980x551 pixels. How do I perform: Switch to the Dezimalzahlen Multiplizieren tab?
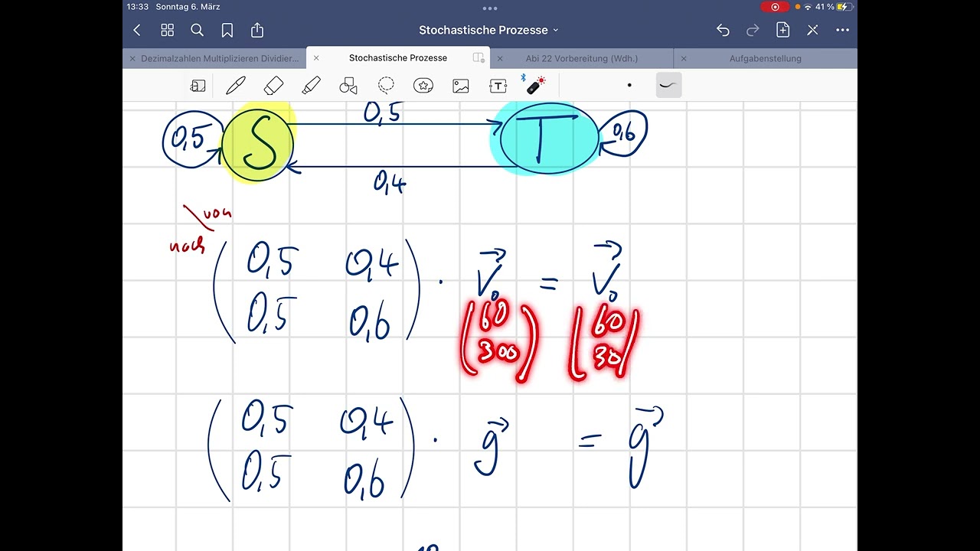pos(220,58)
